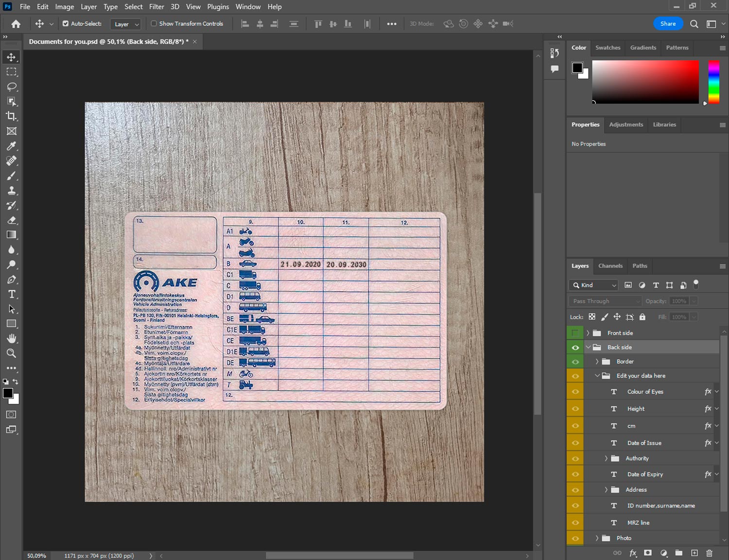Open the Kind filter dropdown
Viewport: 729px width, 560px height.
point(594,285)
